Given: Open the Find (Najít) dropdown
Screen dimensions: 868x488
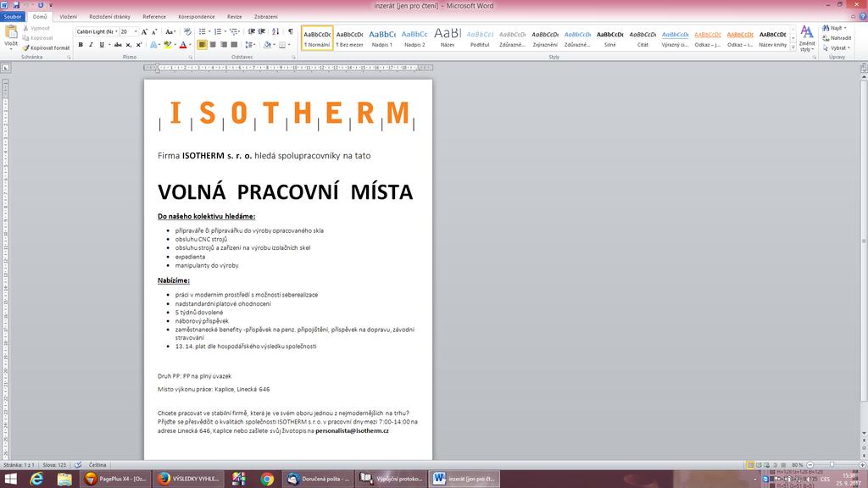Looking at the screenshot, I should (835, 28).
